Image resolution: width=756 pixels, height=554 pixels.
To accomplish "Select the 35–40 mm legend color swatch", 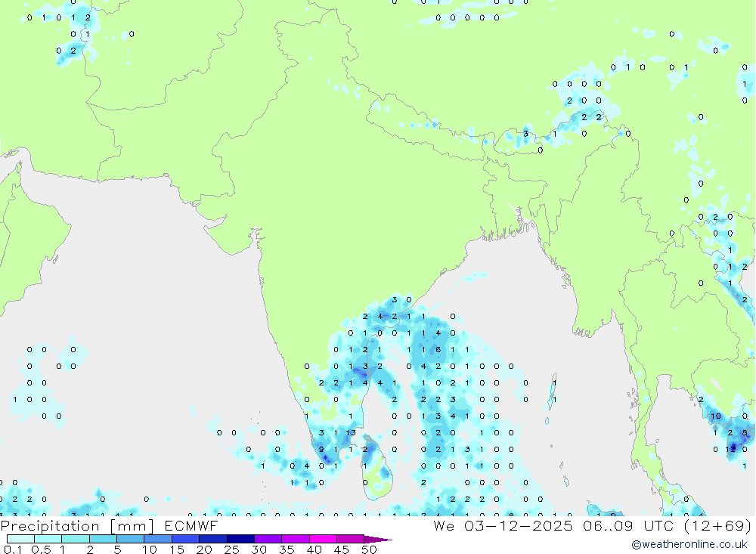I will (295, 539).
